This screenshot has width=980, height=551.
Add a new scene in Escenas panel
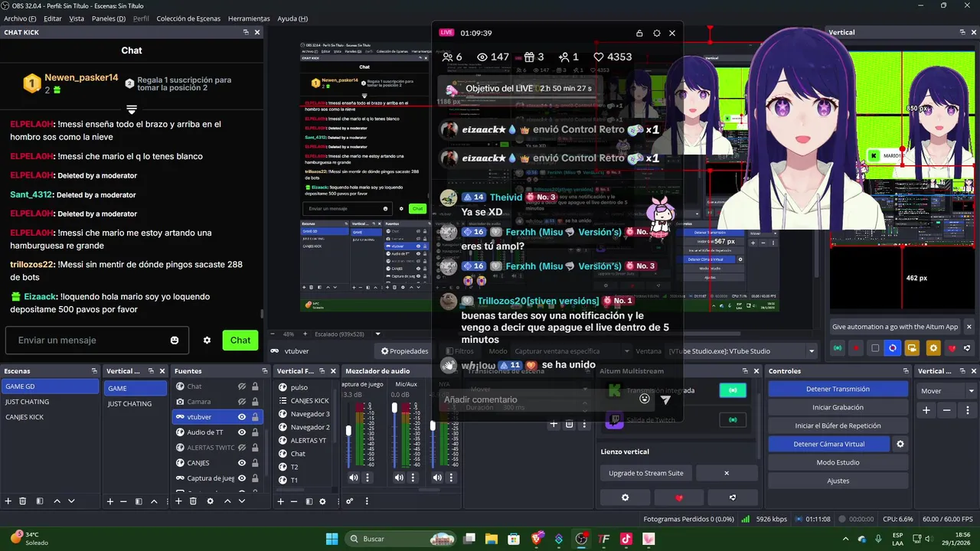[8, 501]
